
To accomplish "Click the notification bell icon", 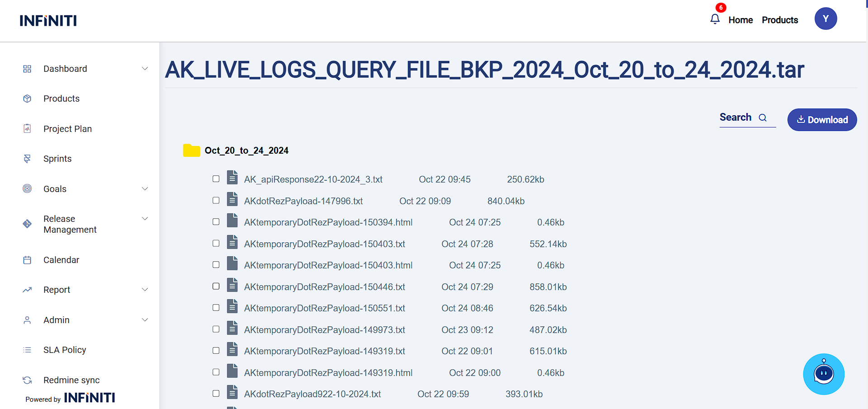I will point(715,19).
